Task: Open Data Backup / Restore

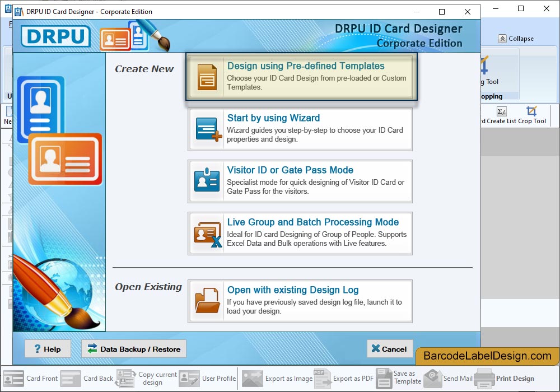Action: 134,349
